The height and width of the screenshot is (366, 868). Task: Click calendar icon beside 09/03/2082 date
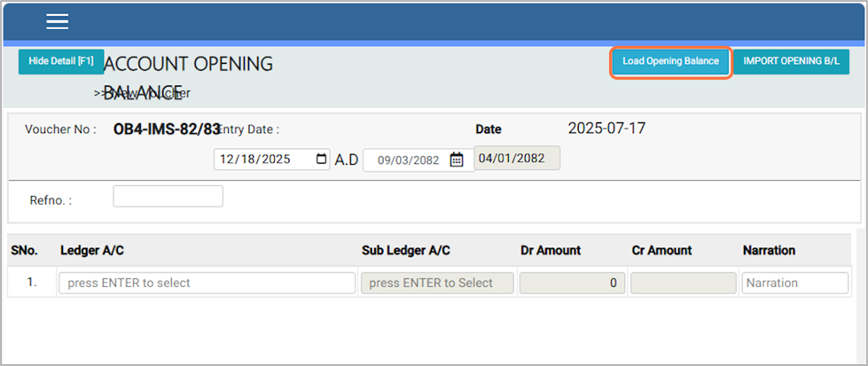pyautogui.click(x=457, y=160)
